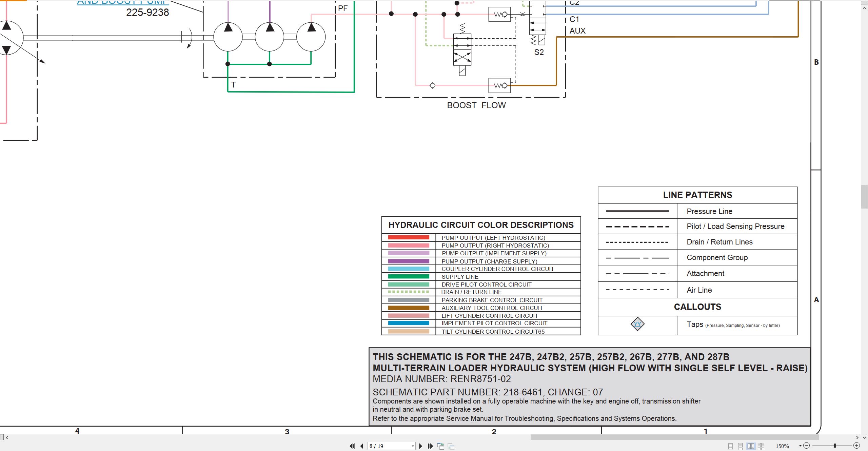Image resolution: width=868 pixels, height=451 pixels.
Task: Switch to continuous facing pages view
Action: tap(761, 446)
